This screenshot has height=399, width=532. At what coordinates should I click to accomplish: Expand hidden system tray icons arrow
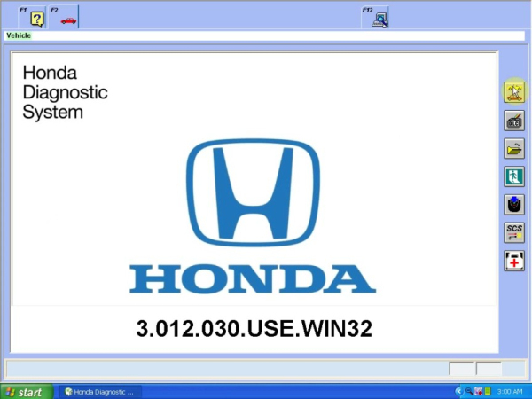pyautogui.click(x=458, y=391)
